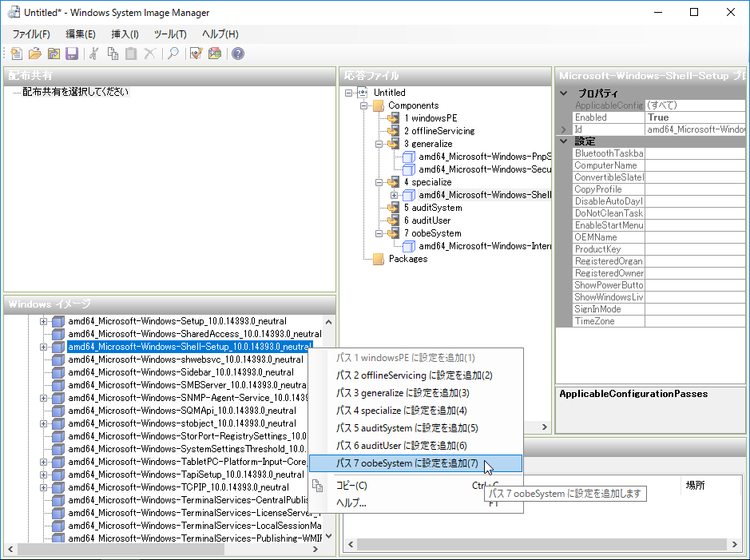Click cube icon of amd64_Microsoft-Windows-Sidebar component
Image resolution: width=750 pixels, height=560 pixels.
point(58,372)
